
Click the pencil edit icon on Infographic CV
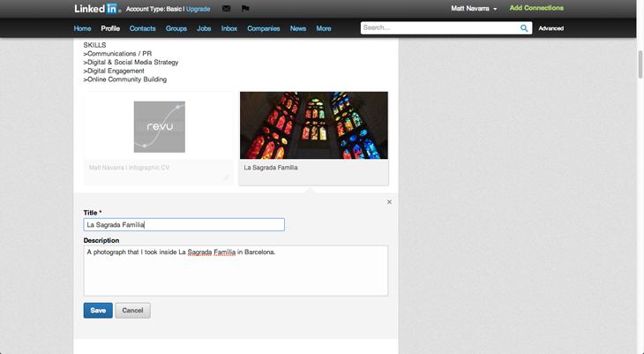(227, 177)
